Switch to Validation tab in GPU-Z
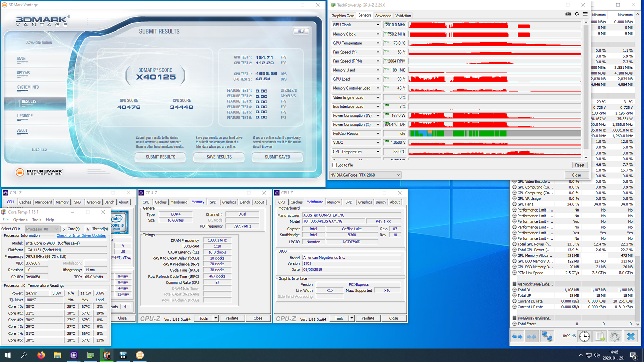This screenshot has width=644, height=362. pos(403,16)
